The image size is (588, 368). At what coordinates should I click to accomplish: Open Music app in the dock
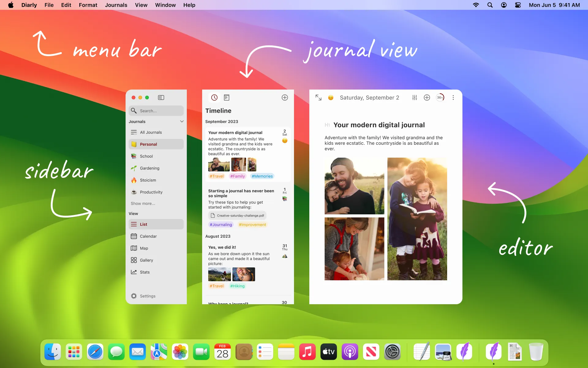307,352
